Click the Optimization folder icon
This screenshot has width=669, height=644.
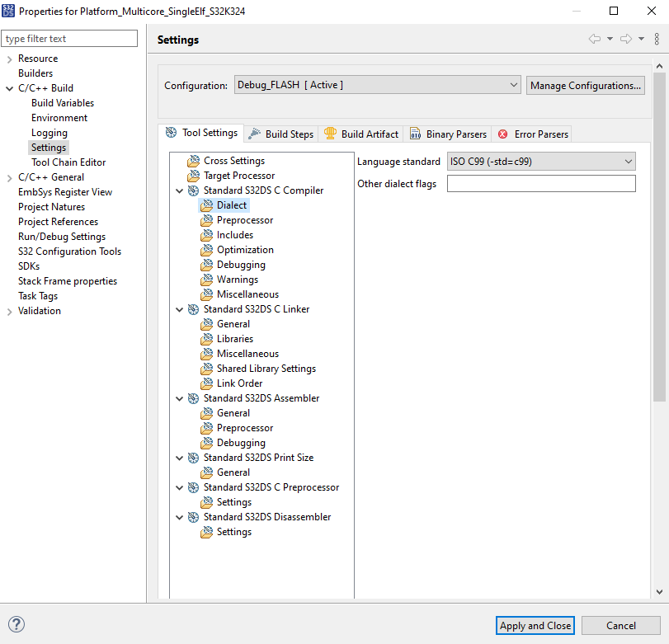coord(206,250)
